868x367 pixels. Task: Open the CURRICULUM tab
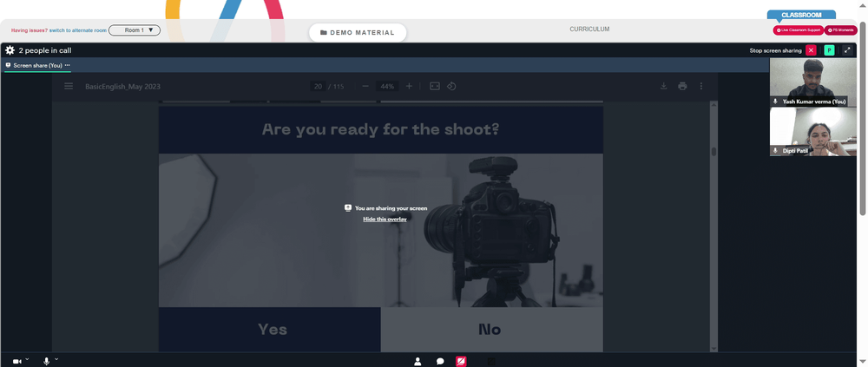(589, 29)
